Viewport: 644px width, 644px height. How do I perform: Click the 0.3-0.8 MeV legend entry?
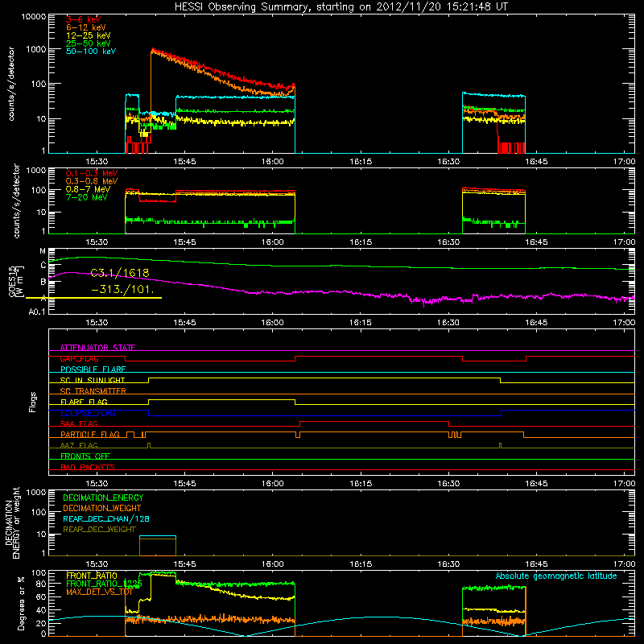click(x=92, y=181)
